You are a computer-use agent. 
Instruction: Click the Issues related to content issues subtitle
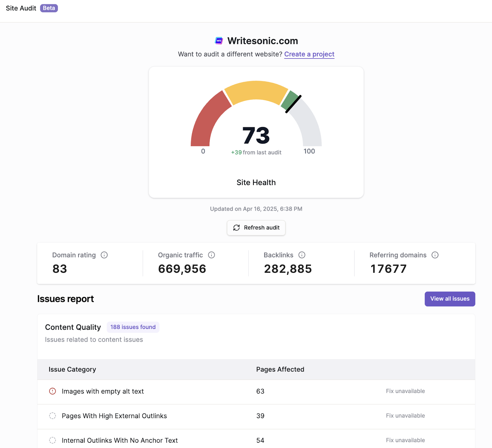point(94,340)
